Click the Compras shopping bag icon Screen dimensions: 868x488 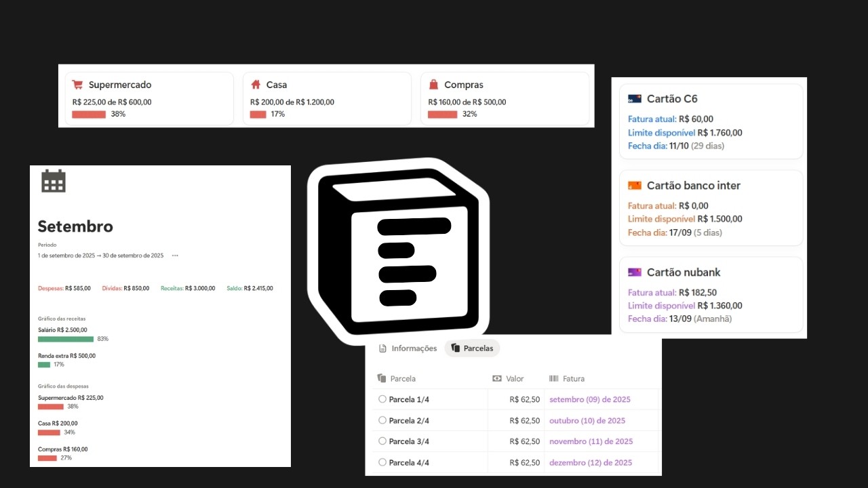pos(433,85)
